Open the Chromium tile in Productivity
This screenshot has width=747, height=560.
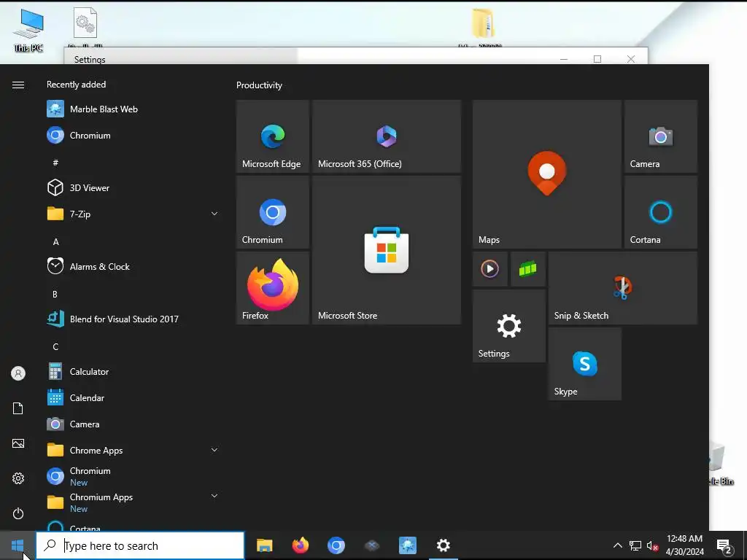[273, 212]
